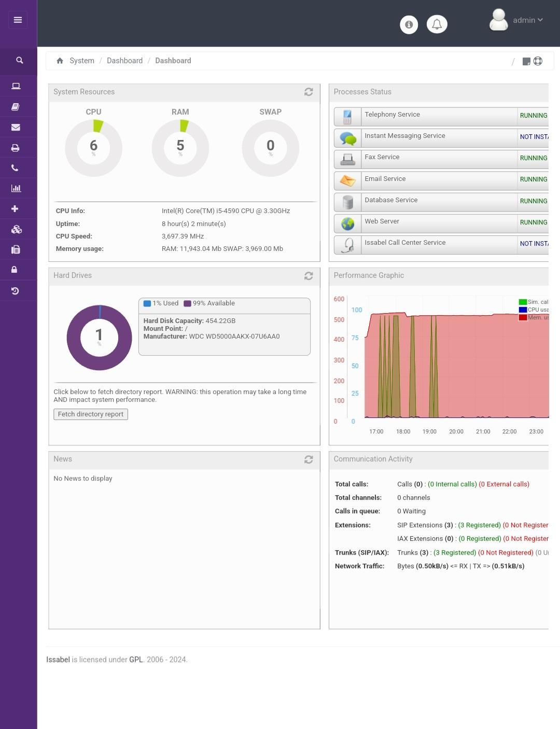
Task: Refresh the System Resources panel
Action: point(309,92)
